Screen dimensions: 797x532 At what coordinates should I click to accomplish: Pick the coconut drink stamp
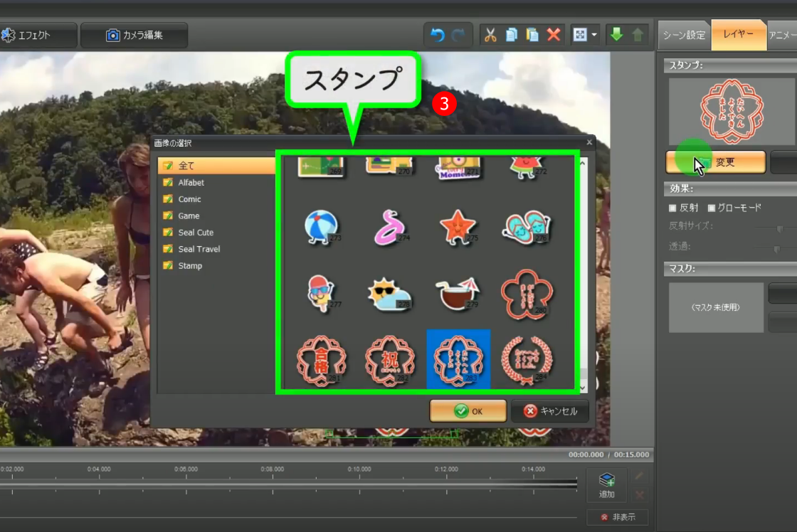click(458, 293)
